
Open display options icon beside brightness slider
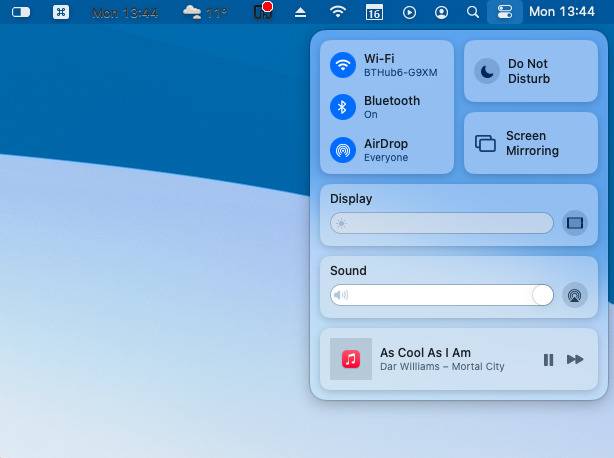click(574, 223)
